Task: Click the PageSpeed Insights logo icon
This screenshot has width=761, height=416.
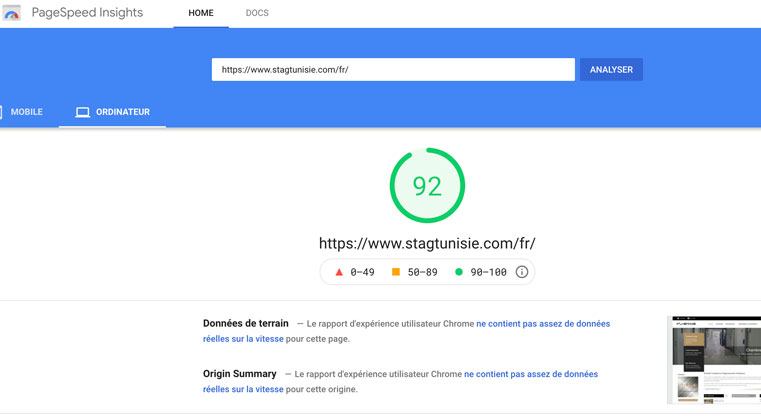Action: coord(12,13)
